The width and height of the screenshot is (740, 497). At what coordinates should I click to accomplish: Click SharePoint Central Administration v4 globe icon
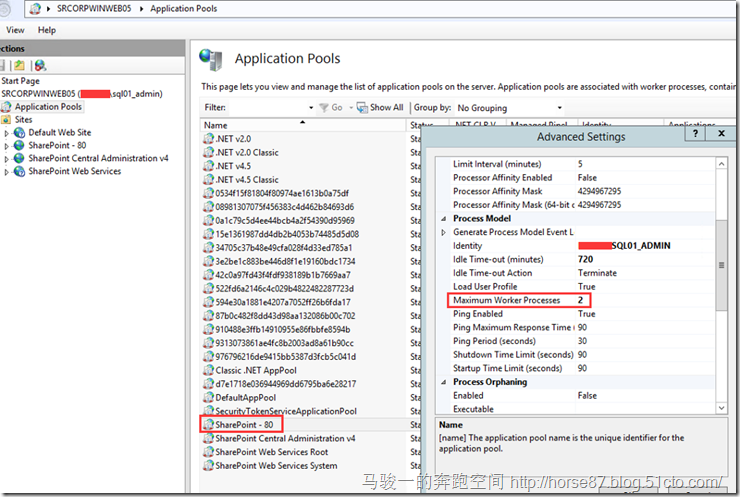(19, 158)
